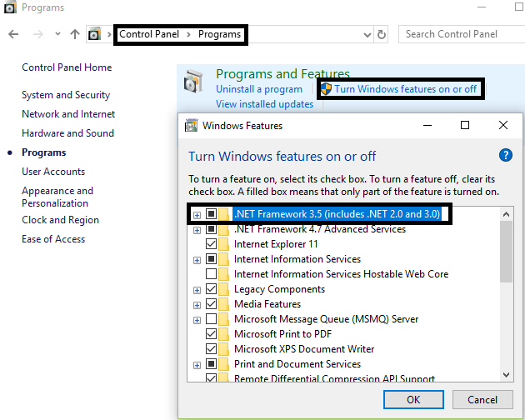Uncheck Legacy Components checkbox
525x420 pixels.
click(x=212, y=288)
